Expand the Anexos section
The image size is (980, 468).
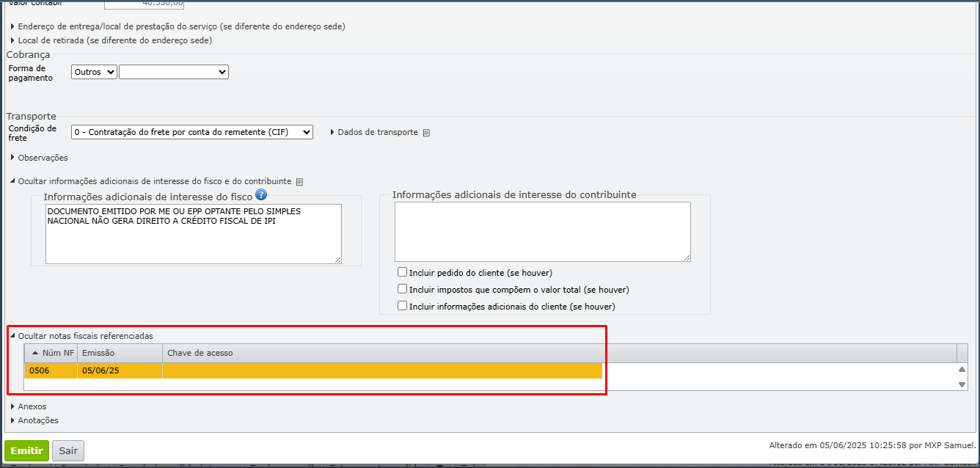click(x=28, y=406)
